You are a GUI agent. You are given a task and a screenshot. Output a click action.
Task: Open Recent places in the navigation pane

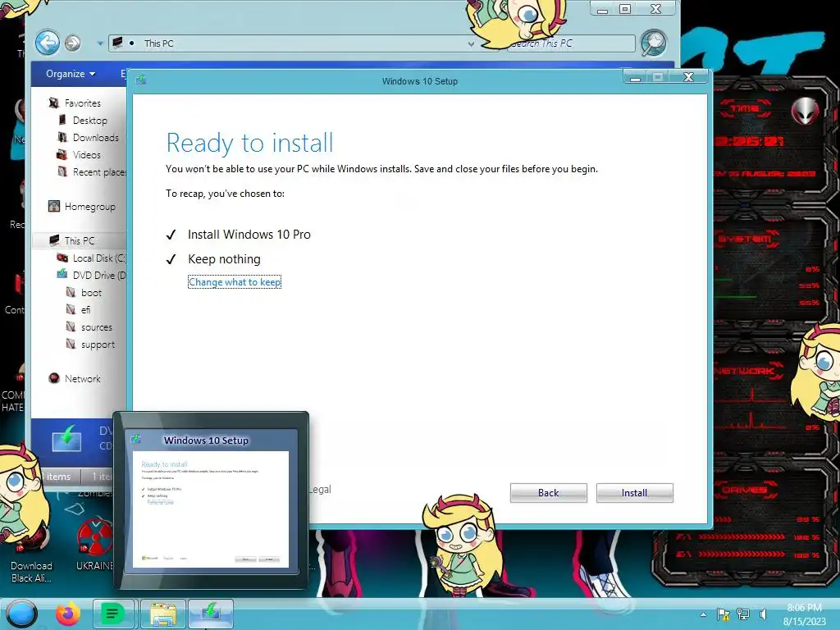pos(99,171)
